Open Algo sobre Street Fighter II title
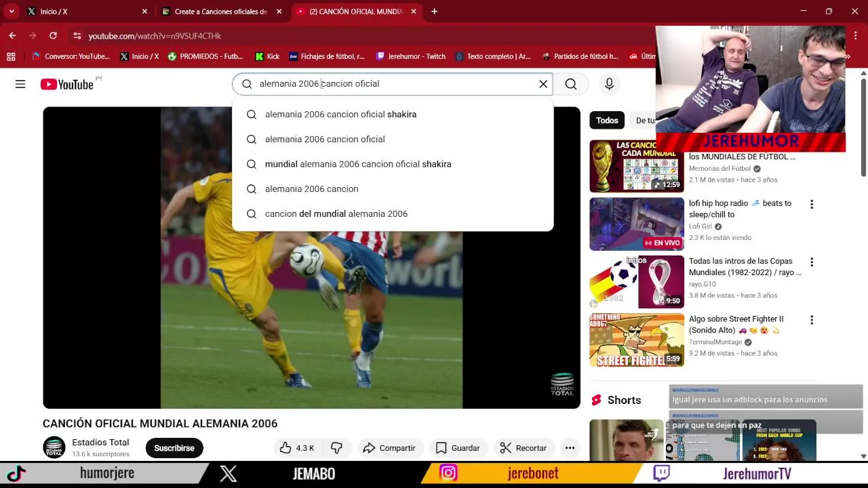 (x=736, y=325)
